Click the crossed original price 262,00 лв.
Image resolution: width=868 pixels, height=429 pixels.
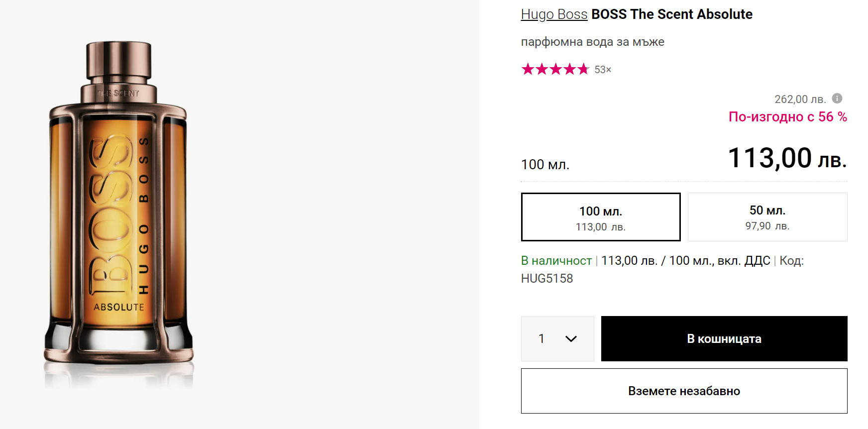click(800, 100)
